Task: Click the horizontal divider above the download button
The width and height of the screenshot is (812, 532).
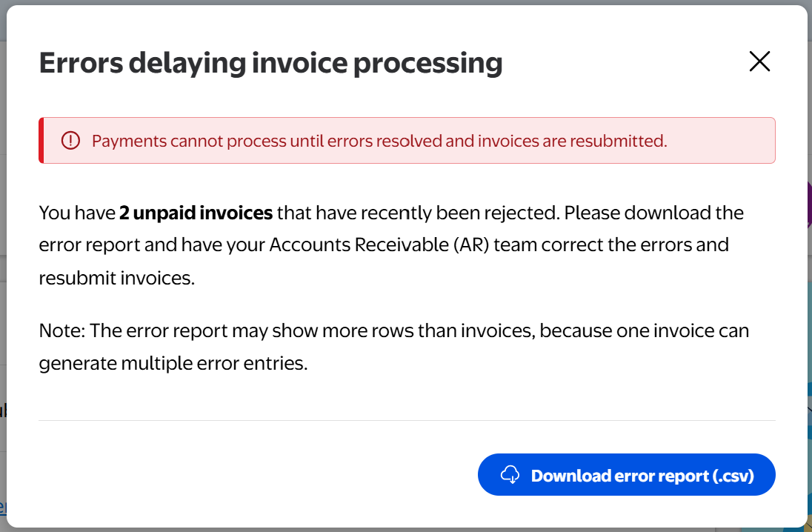Action: click(x=407, y=420)
